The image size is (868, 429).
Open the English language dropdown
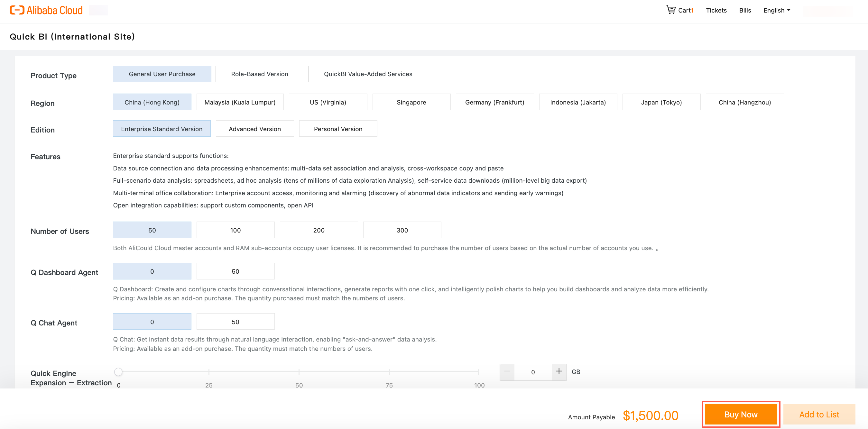pos(777,10)
